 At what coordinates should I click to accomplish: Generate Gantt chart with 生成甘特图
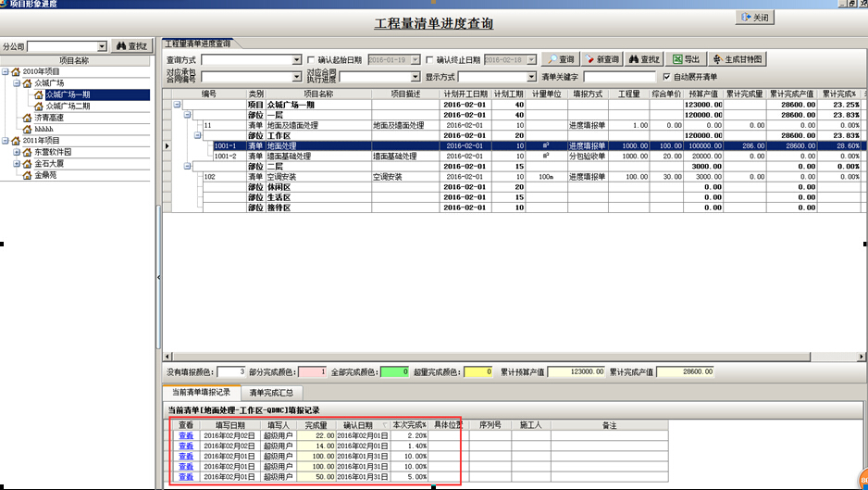[x=738, y=59]
